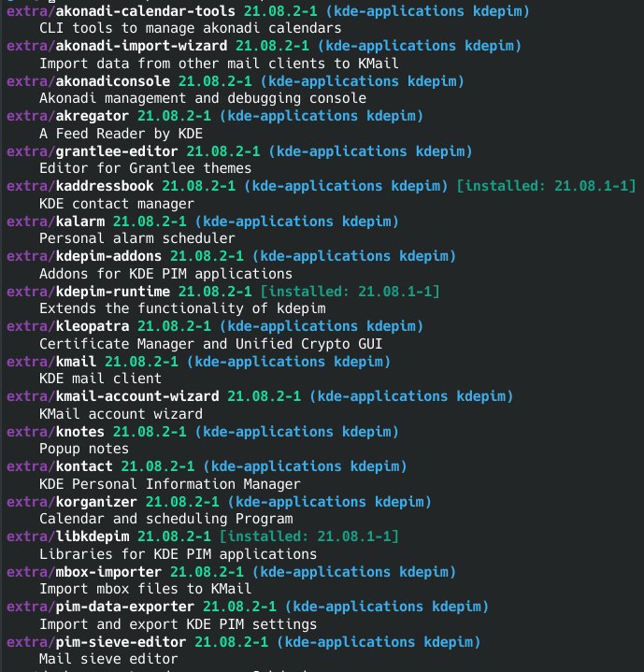Click the '[installed: 21.08.1-1]' tag on libkdepim line

[x=309, y=536]
